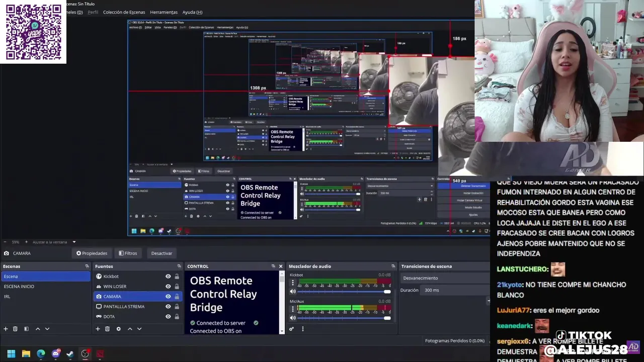Image resolution: width=644 pixels, height=362 pixels.
Task: Open the Ajustar a la ventana zoom dropdown
Action: tap(55, 242)
